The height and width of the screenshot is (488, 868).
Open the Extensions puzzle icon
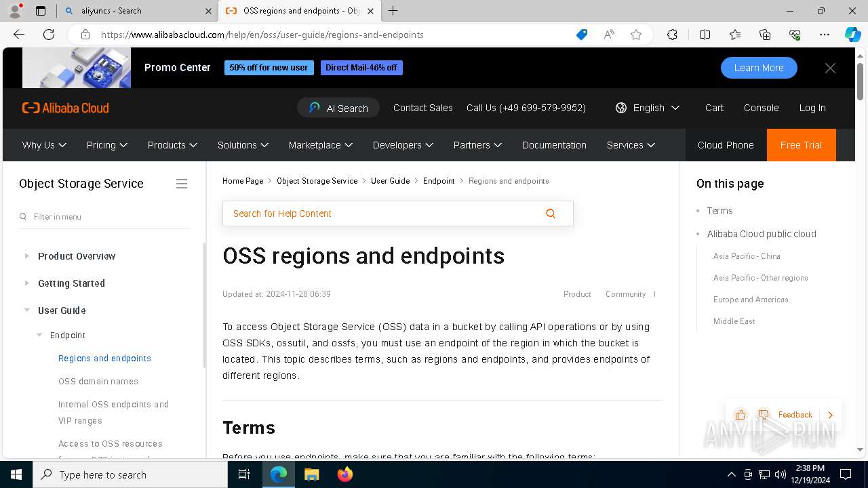672,35
